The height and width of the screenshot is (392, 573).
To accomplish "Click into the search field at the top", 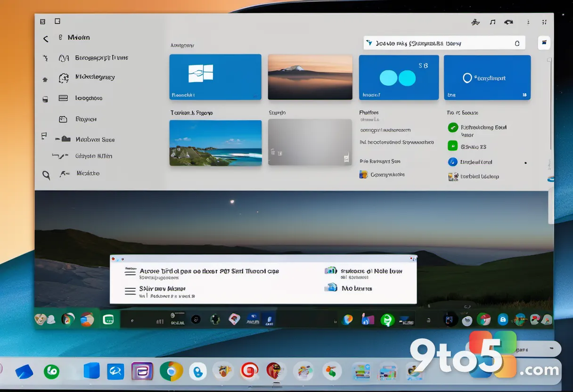I will [x=444, y=43].
